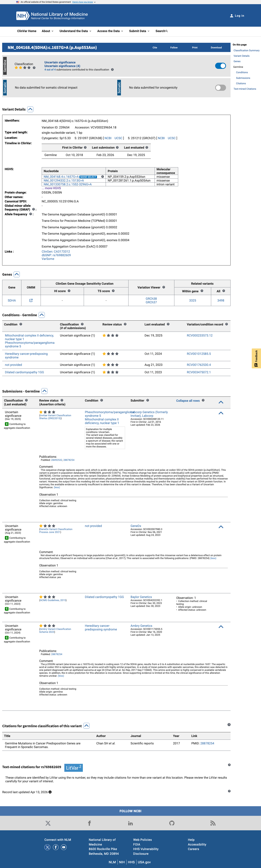Collapse the Submissions - Germline section

45,391
